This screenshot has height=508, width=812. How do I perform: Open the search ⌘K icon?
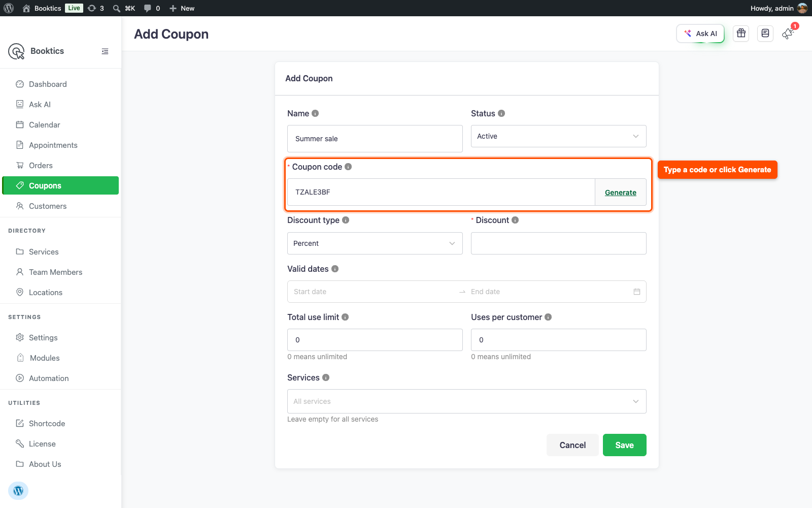pos(124,8)
